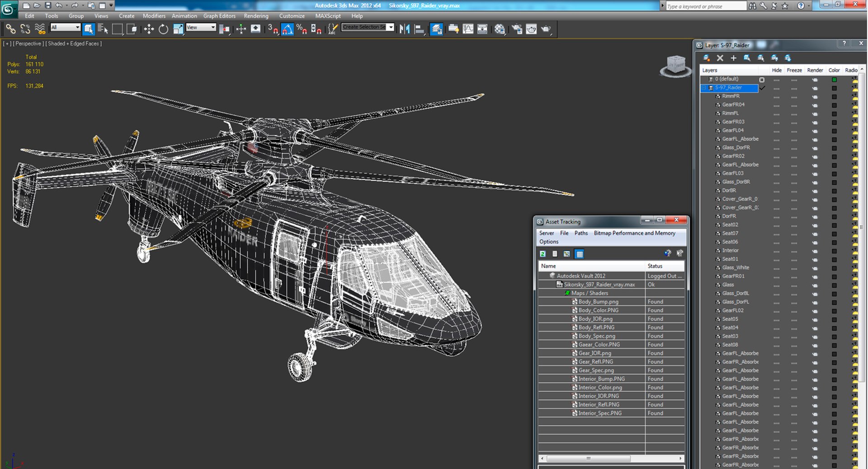Image resolution: width=868 pixels, height=469 pixels.
Task: Choose the Rectangular Selection Region tool
Action: (x=118, y=29)
